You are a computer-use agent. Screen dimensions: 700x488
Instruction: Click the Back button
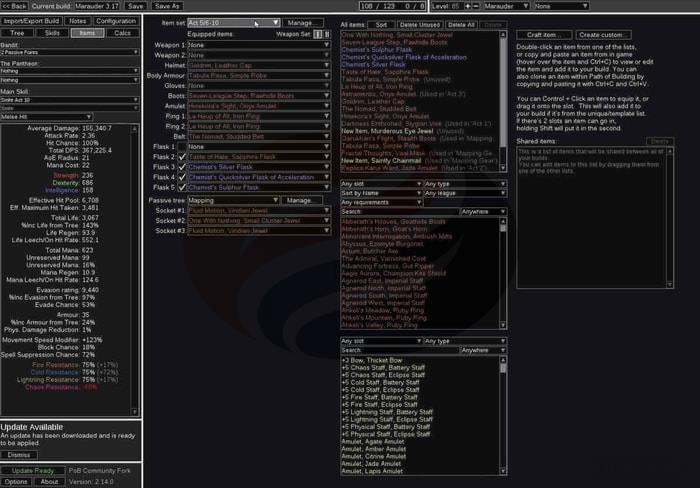(x=16, y=6)
